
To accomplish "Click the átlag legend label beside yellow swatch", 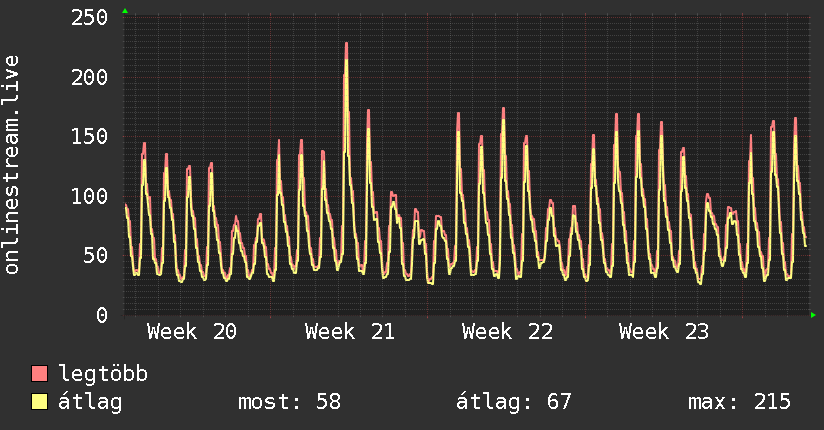I will [90, 402].
